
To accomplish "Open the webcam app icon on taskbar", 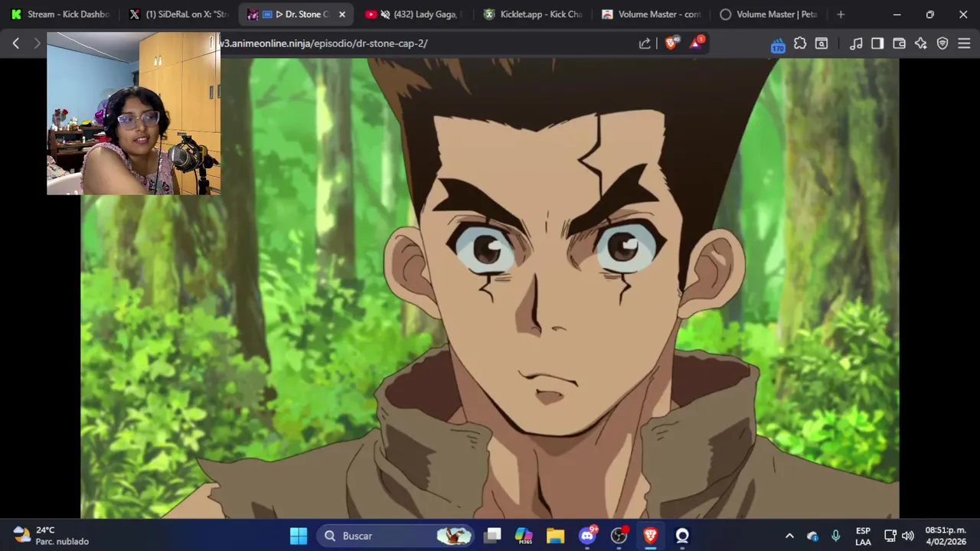I will pyautogui.click(x=682, y=536).
